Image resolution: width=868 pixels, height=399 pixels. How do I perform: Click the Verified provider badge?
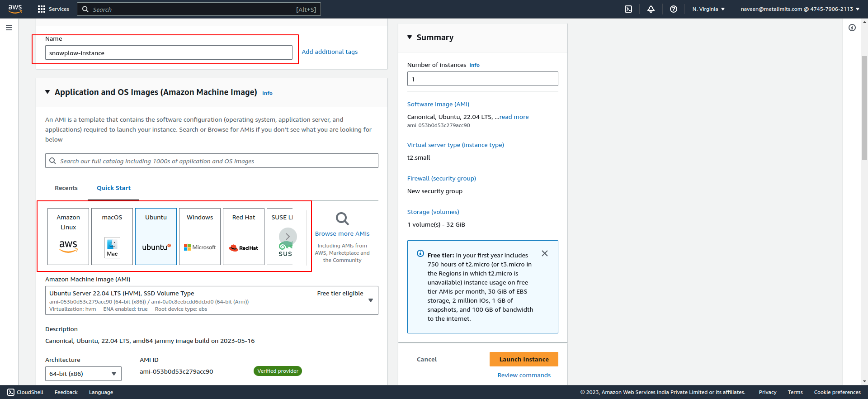pos(278,371)
